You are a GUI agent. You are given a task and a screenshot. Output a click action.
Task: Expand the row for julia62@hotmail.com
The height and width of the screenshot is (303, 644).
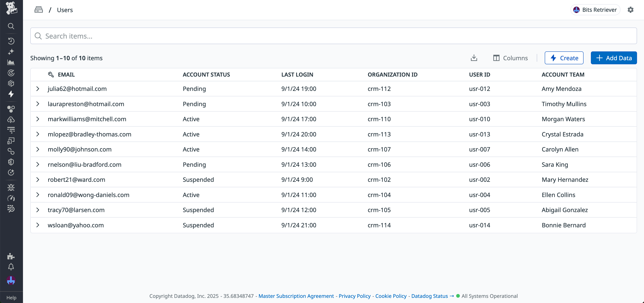click(x=38, y=89)
